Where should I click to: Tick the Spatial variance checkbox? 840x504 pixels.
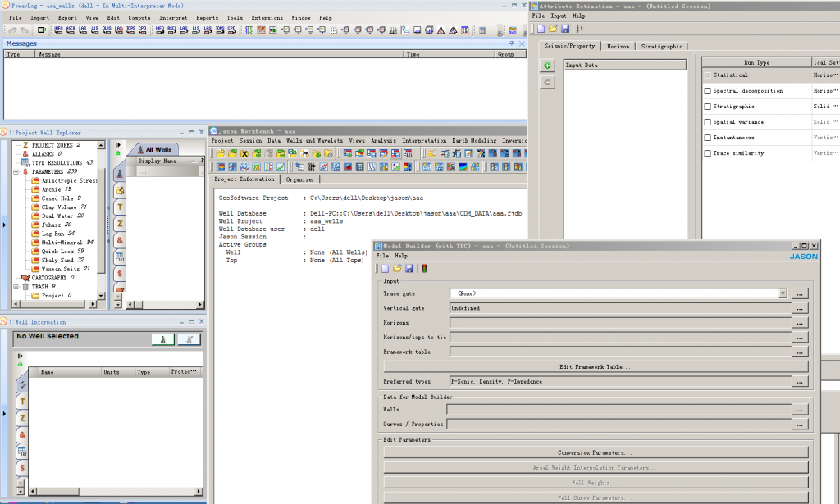tap(708, 122)
